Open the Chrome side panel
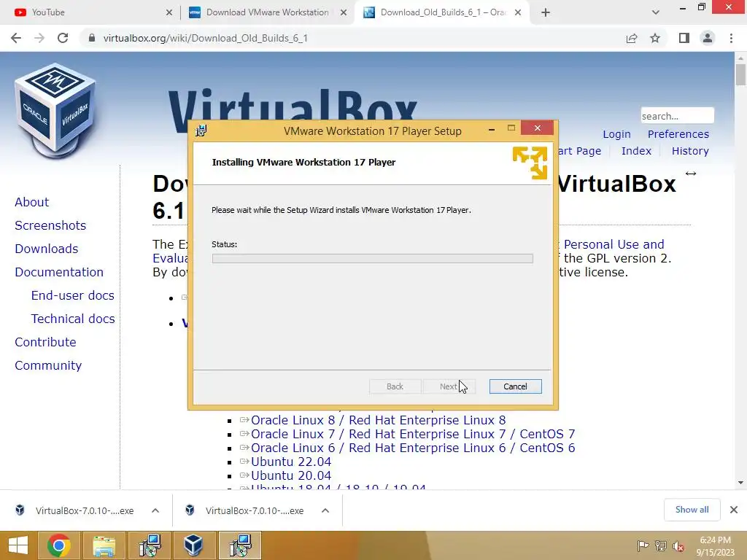The height and width of the screenshot is (560, 747). tap(684, 38)
